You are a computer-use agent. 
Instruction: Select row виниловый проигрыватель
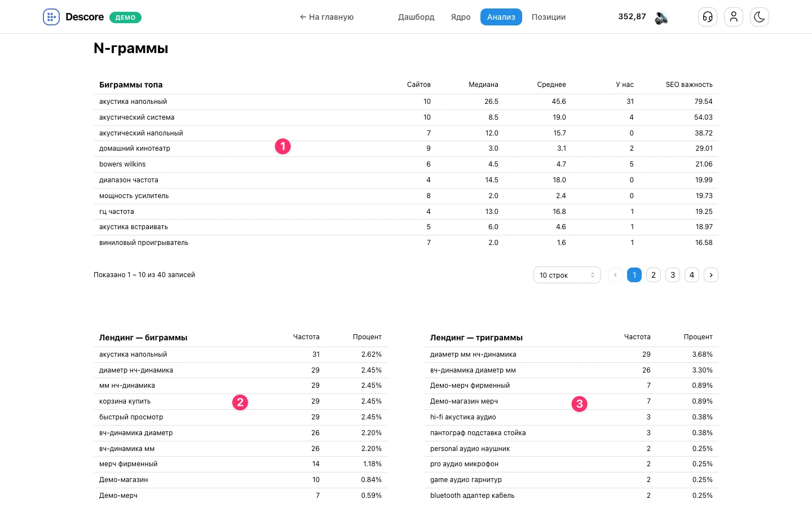pos(406,243)
